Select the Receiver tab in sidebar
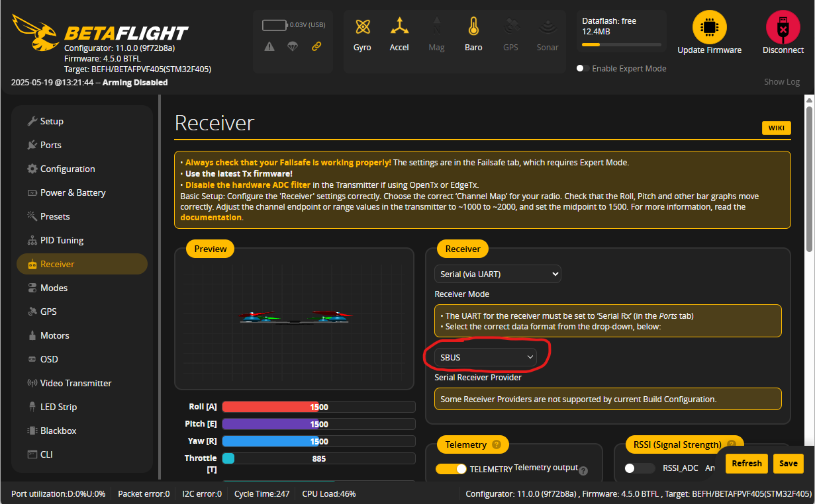This screenshot has height=504, width=815. [82, 264]
